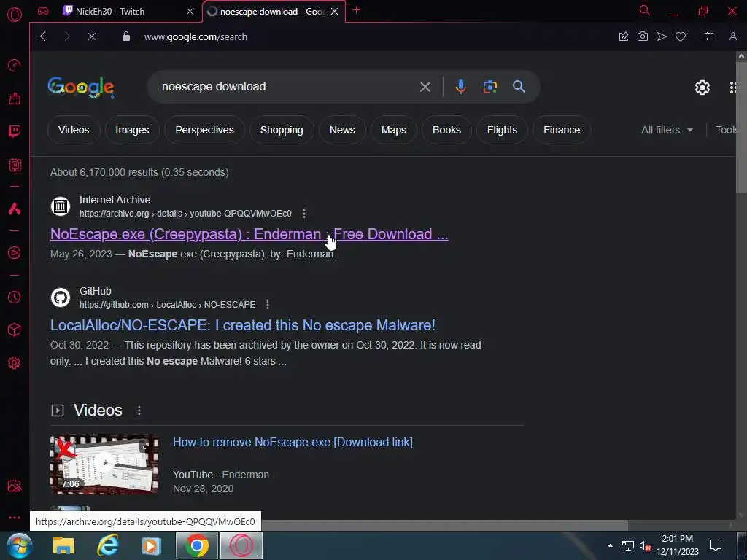The height and width of the screenshot is (560, 747).
Task: Open options for GitHub result
Action: (x=268, y=305)
